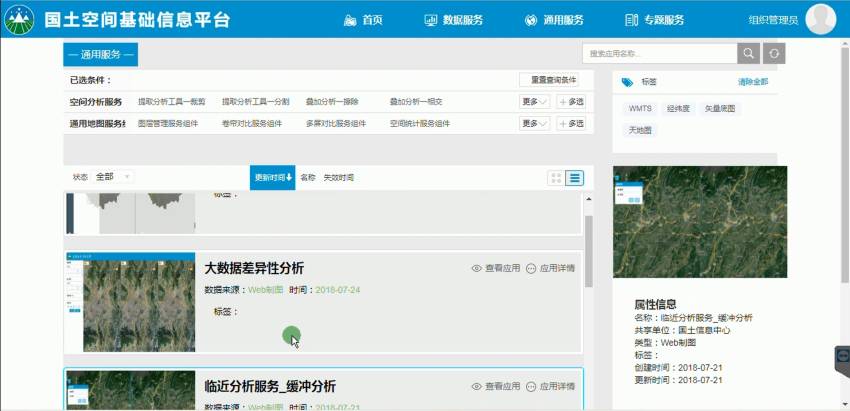The width and height of the screenshot is (850, 411).
Task: Toggle 多选 for 空间分析服务 row
Action: coord(571,102)
